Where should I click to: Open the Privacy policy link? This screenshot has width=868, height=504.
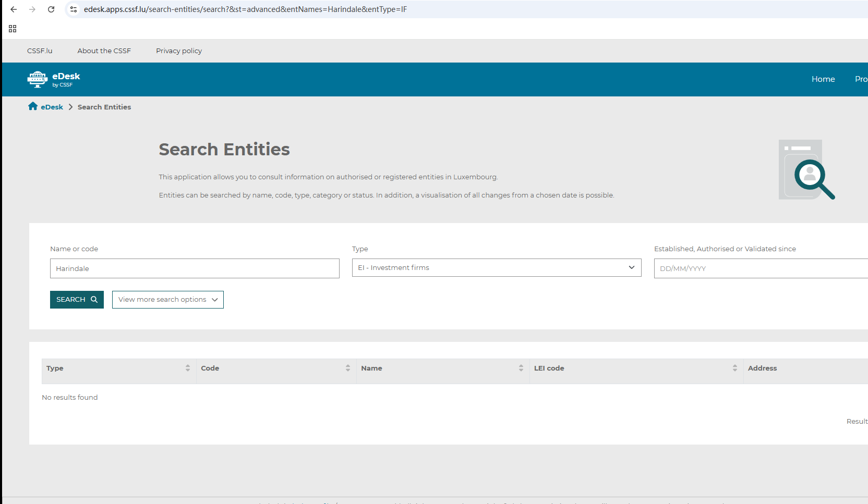click(179, 51)
